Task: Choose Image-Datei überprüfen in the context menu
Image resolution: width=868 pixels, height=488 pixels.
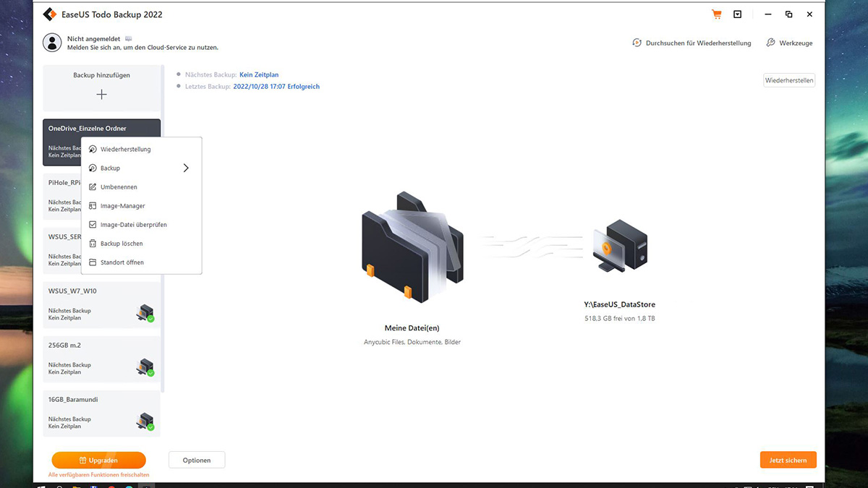Action: [141, 225]
